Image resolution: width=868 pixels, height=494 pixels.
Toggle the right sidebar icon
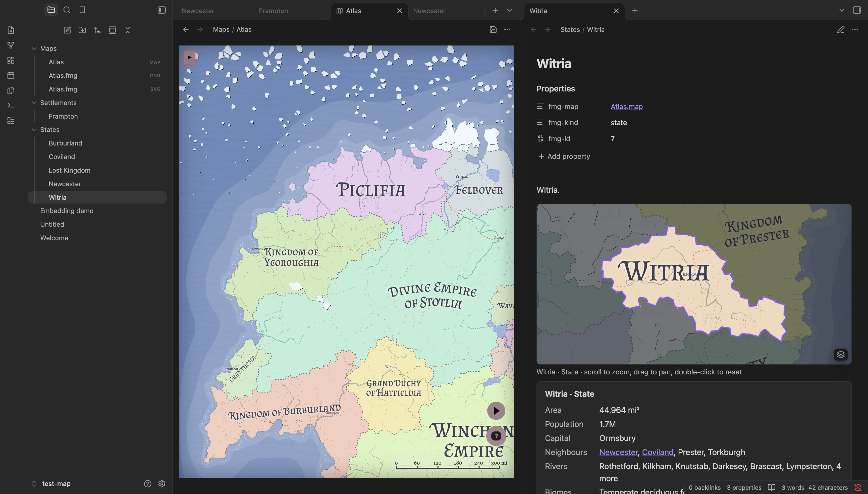click(x=857, y=10)
